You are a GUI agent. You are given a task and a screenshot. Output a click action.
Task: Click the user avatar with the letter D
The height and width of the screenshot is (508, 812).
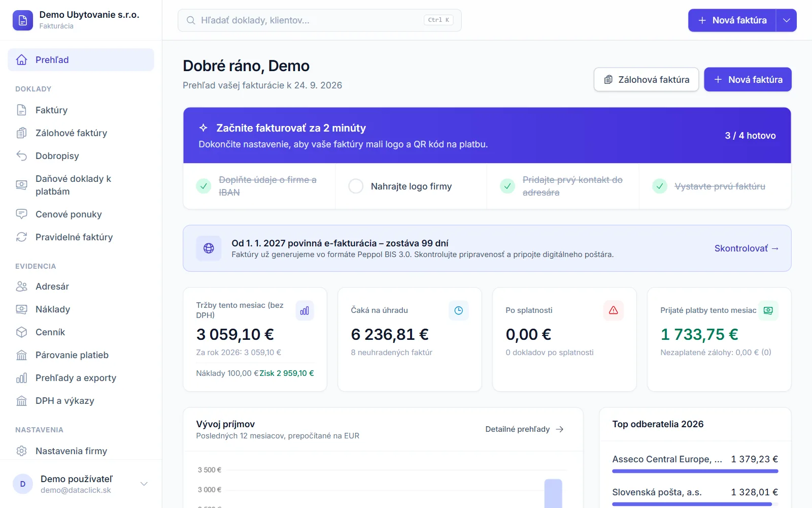coord(23,484)
